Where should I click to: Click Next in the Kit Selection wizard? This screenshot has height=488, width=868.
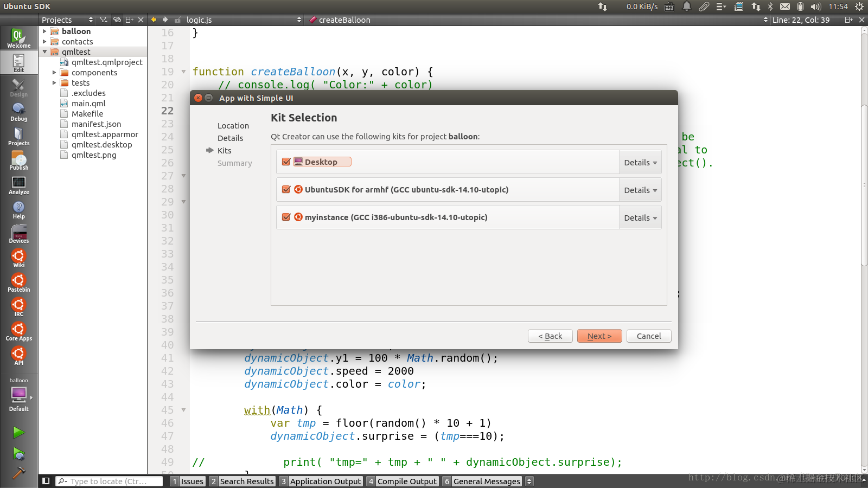point(599,336)
